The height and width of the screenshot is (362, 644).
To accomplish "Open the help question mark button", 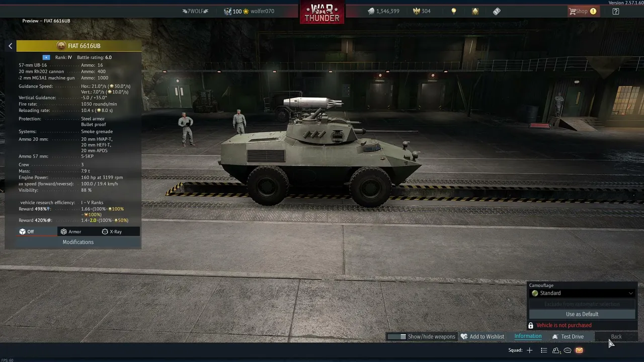I will tap(616, 11).
